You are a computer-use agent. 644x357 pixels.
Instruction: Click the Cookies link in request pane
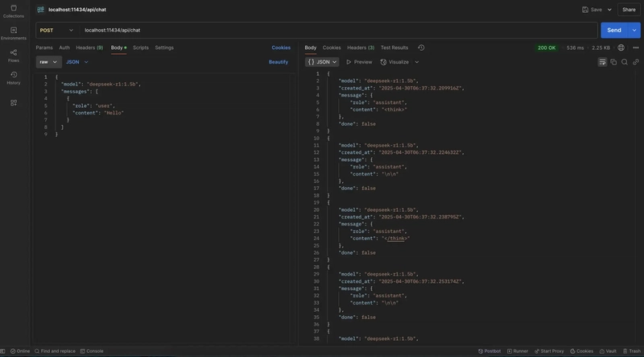pos(281,48)
